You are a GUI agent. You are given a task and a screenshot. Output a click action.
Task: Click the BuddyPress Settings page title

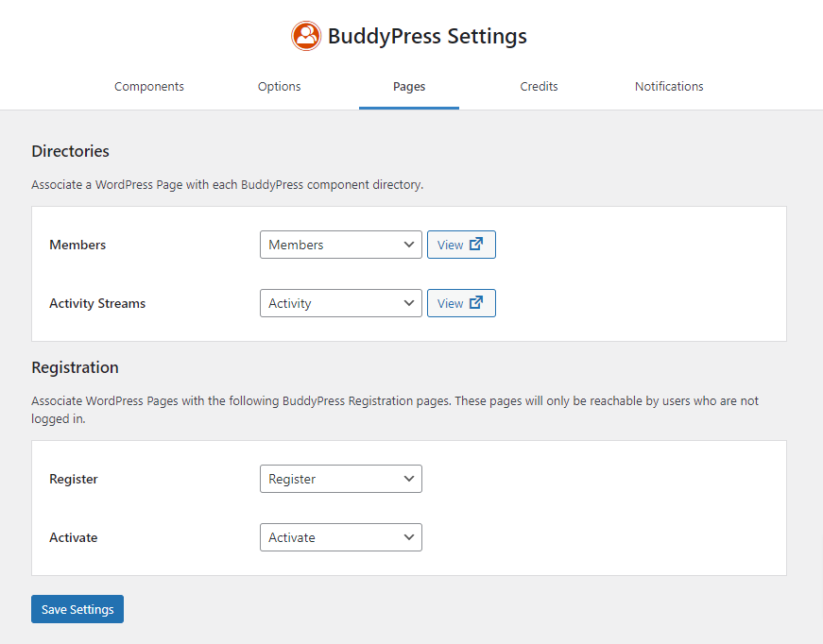427,36
